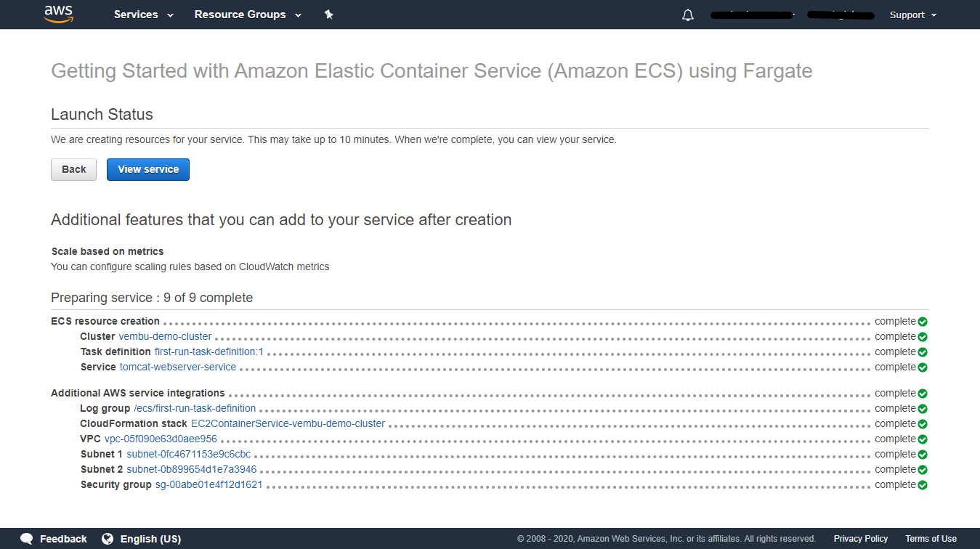
Task: Click the 'complete' status on Cluster row
Action: (895, 336)
